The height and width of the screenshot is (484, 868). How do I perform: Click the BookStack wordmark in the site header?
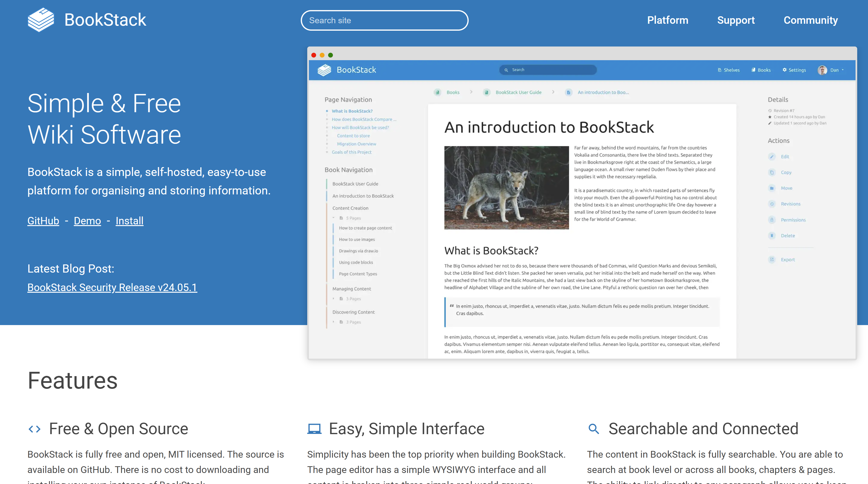click(105, 20)
